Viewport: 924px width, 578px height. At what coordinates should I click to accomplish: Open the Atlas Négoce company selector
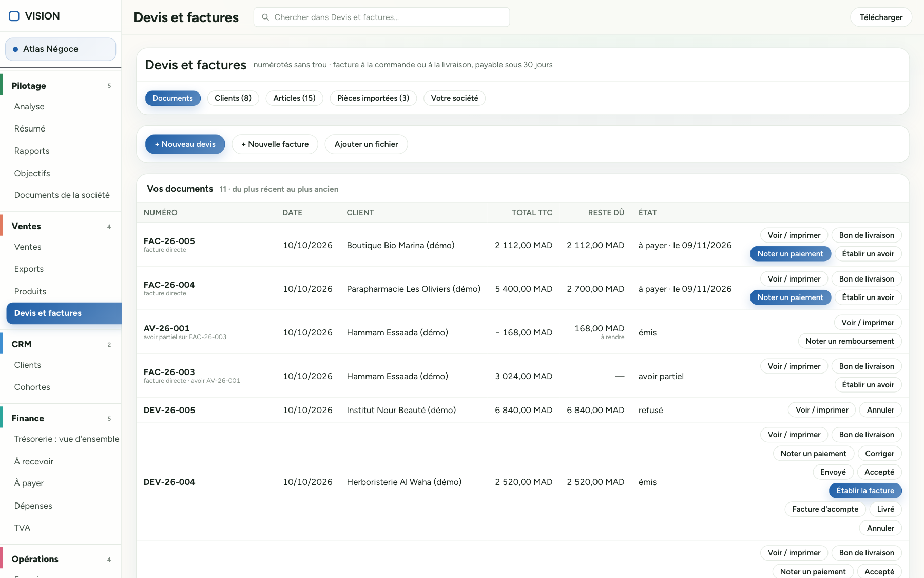point(61,49)
